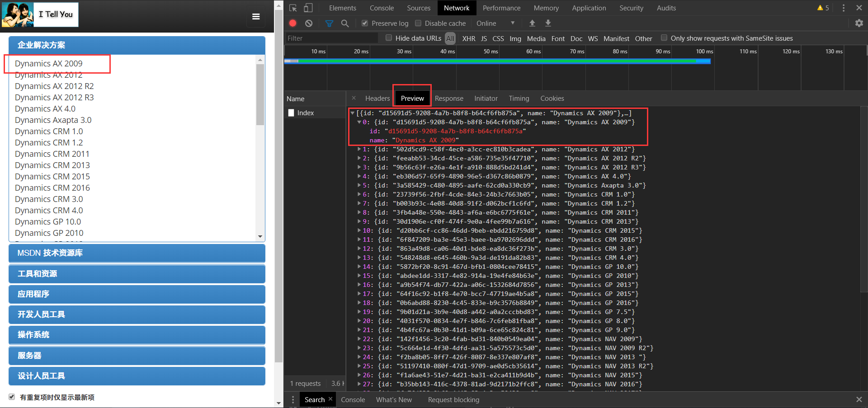The image size is (868, 408).
Task: Expand the MSDN 技术资源库 section
Action: coord(137,253)
